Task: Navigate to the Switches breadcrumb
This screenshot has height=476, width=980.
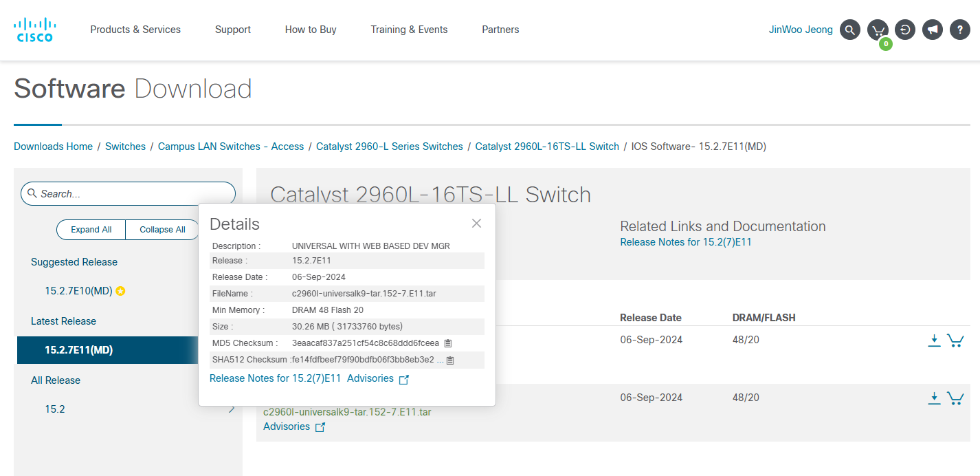Action: pos(125,147)
